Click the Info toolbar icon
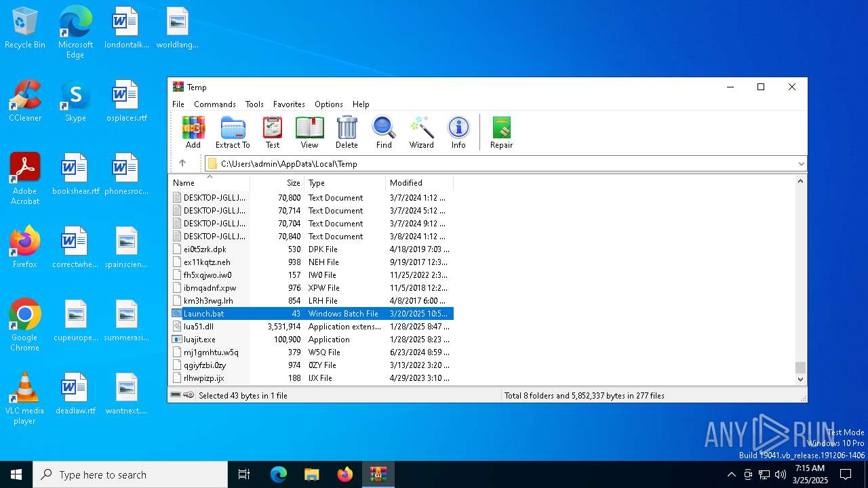 (x=458, y=132)
